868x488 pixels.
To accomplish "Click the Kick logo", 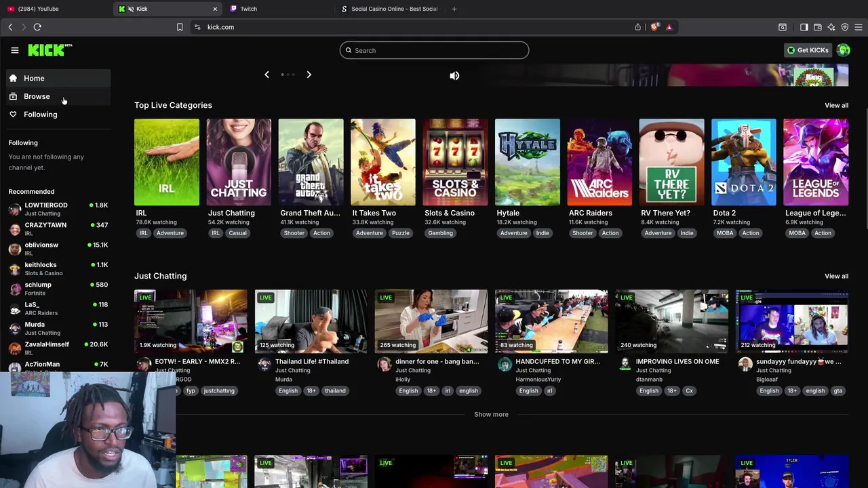I will point(50,50).
